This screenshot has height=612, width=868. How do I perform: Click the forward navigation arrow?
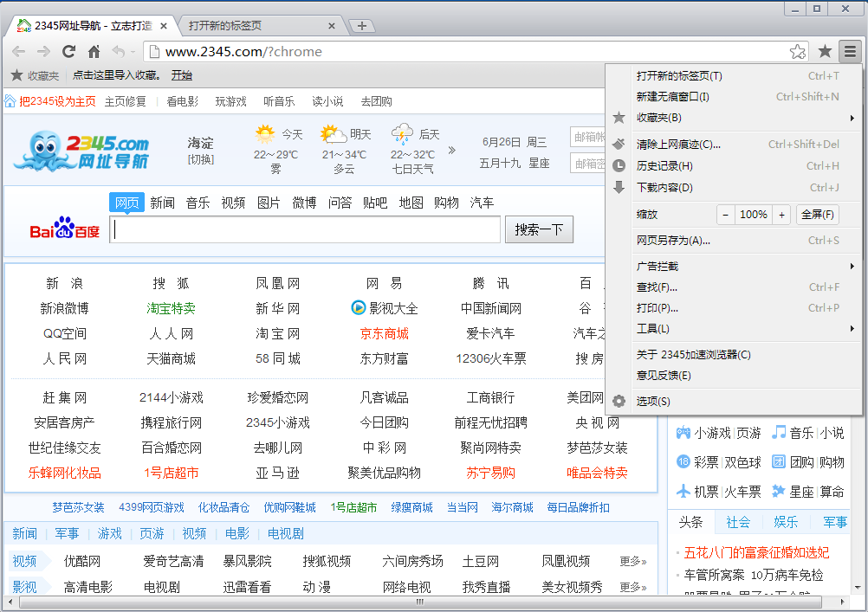(x=43, y=51)
